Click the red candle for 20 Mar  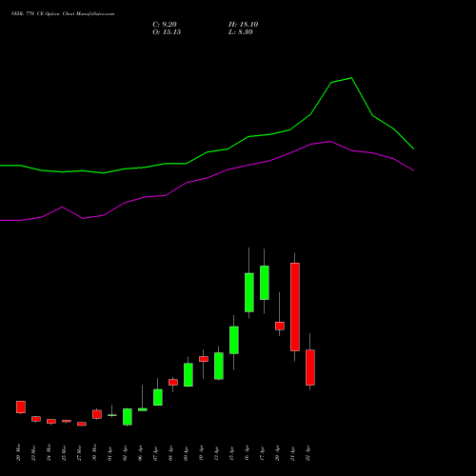21,407
